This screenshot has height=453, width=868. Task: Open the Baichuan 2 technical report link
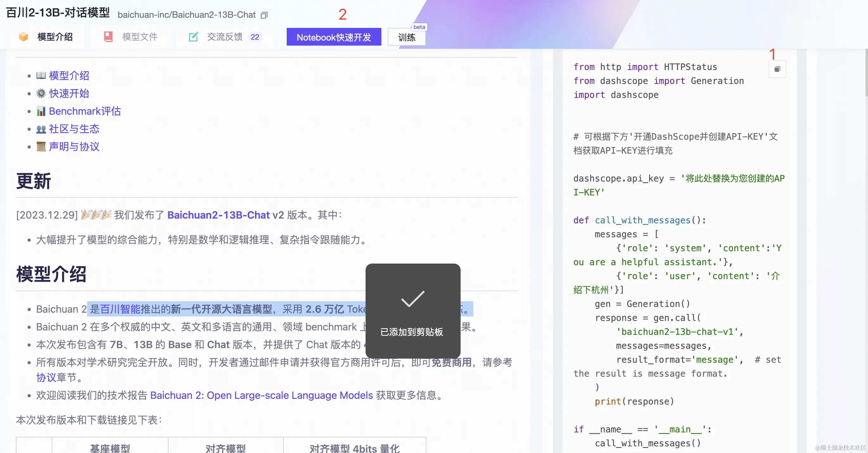pyautogui.click(x=261, y=395)
